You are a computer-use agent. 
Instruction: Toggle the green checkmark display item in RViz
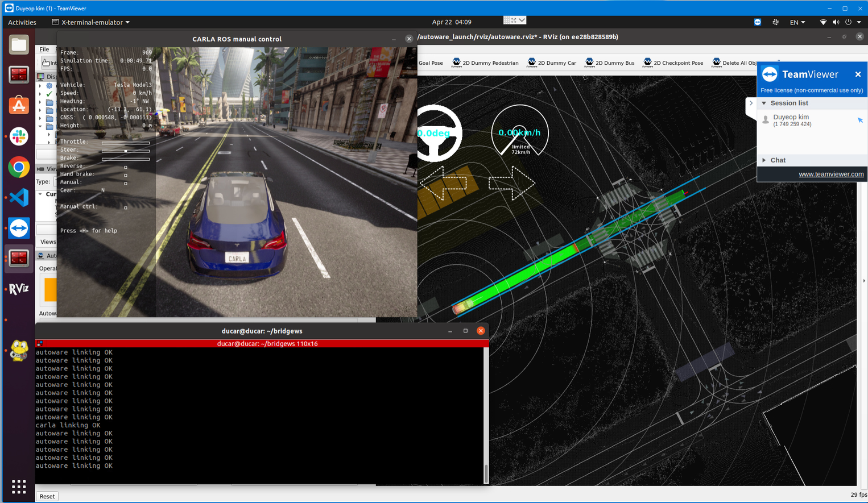[49, 94]
